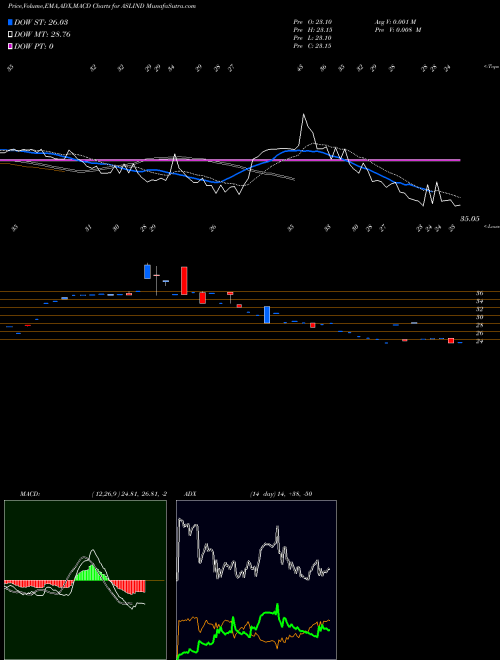Click the highest peak of the white price line
The height and width of the screenshot is (660, 500).
pyautogui.click(x=303, y=114)
